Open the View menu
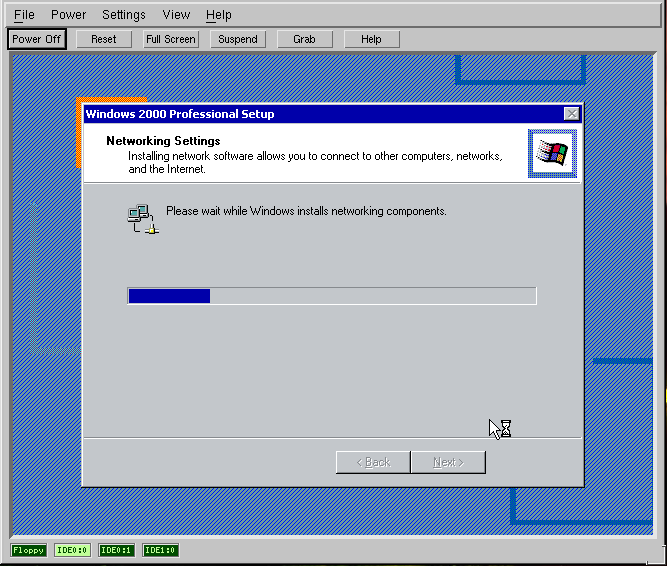 click(x=176, y=15)
